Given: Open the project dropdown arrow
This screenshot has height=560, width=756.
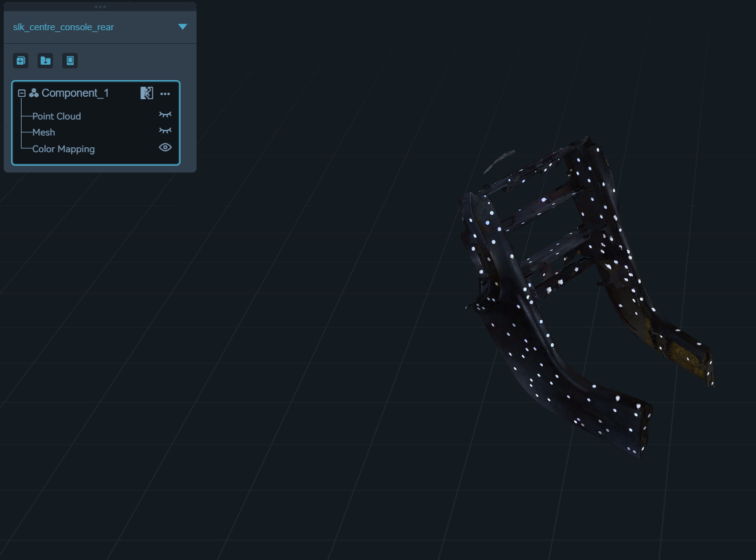Looking at the screenshot, I should 182,26.
